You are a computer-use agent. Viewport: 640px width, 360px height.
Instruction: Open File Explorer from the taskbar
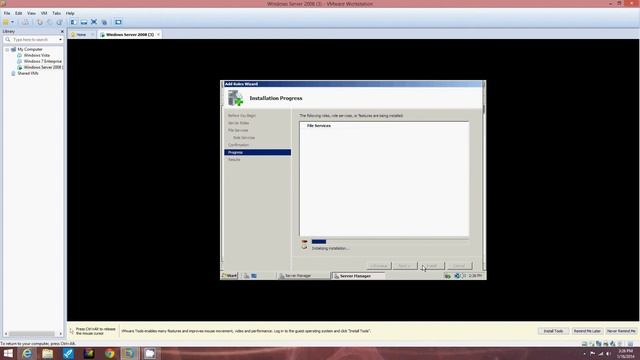(x=47, y=353)
